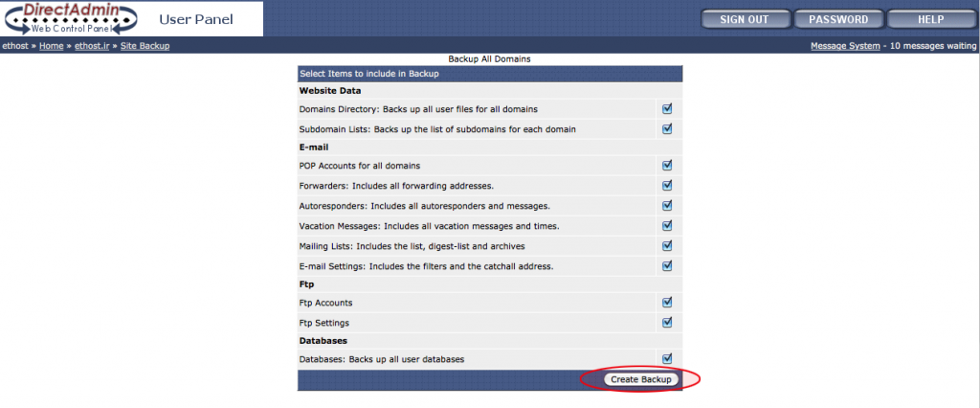The image size is (980, 408).
Task: Toggle the Forwarders checkbox
Action: [667, 185]
